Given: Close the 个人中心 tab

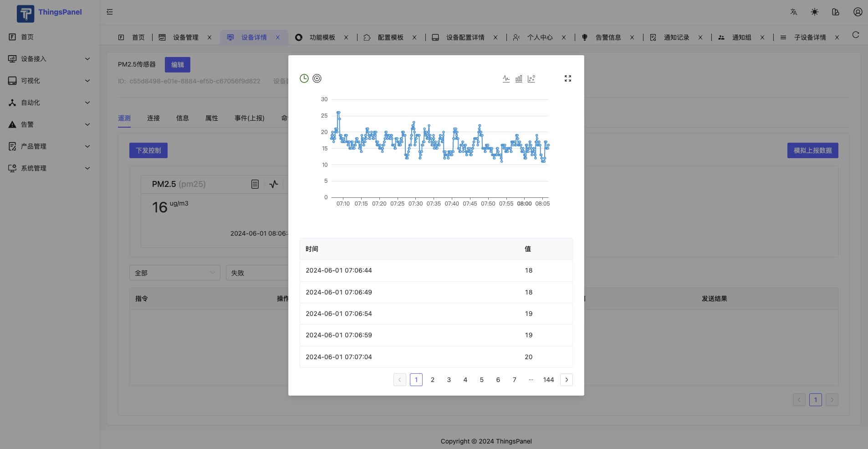Looking at the screenshot, I should pyautogui.click(x=564, y=37).
